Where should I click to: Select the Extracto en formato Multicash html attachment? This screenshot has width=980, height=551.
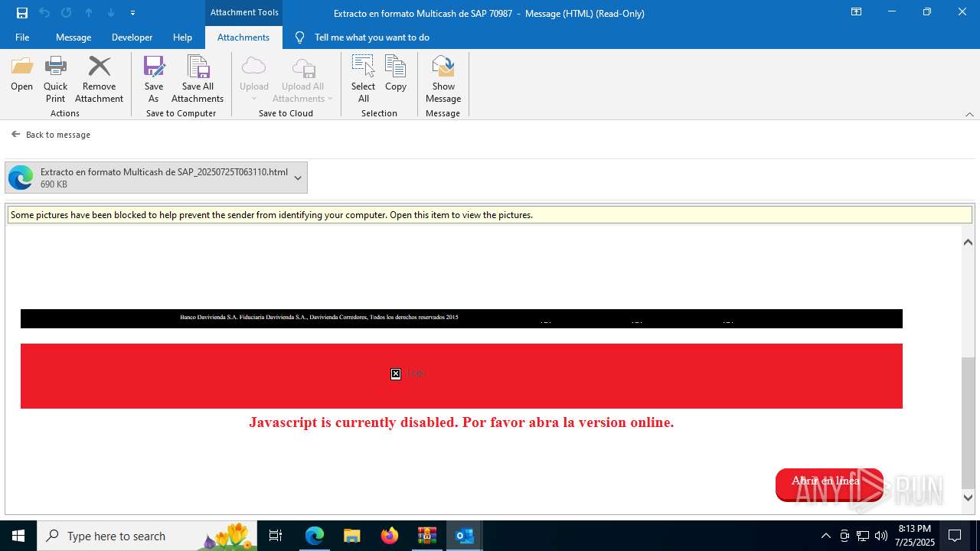tap(156, 178)
